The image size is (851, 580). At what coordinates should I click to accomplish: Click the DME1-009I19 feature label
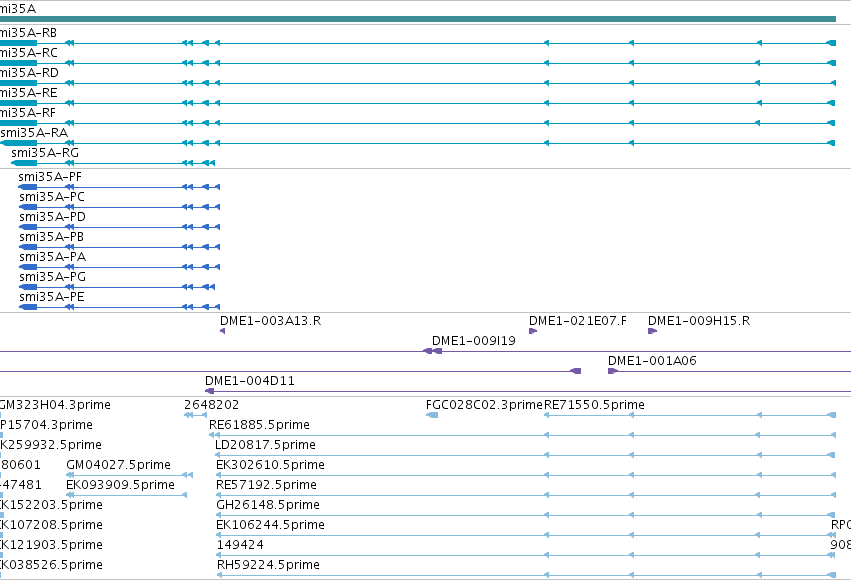pos(474,341)
